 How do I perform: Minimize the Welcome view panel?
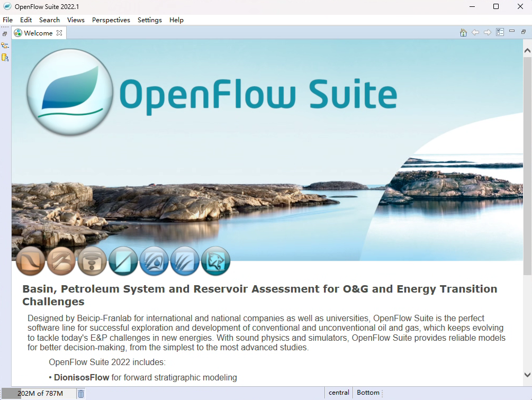512,31
